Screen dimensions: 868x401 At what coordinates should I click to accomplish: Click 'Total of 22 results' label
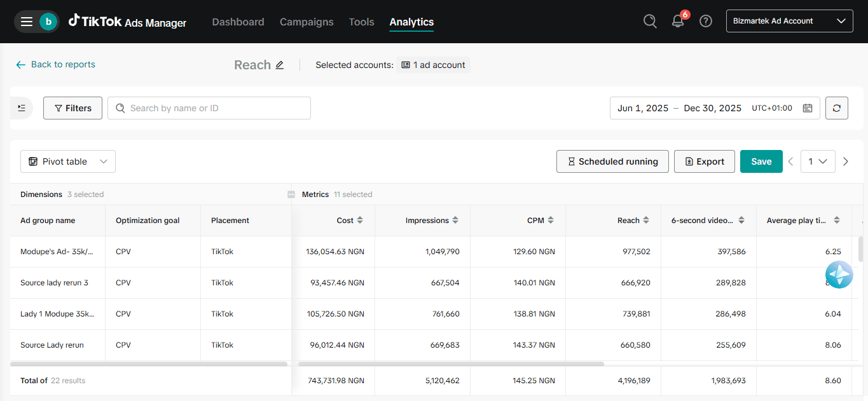53,381
